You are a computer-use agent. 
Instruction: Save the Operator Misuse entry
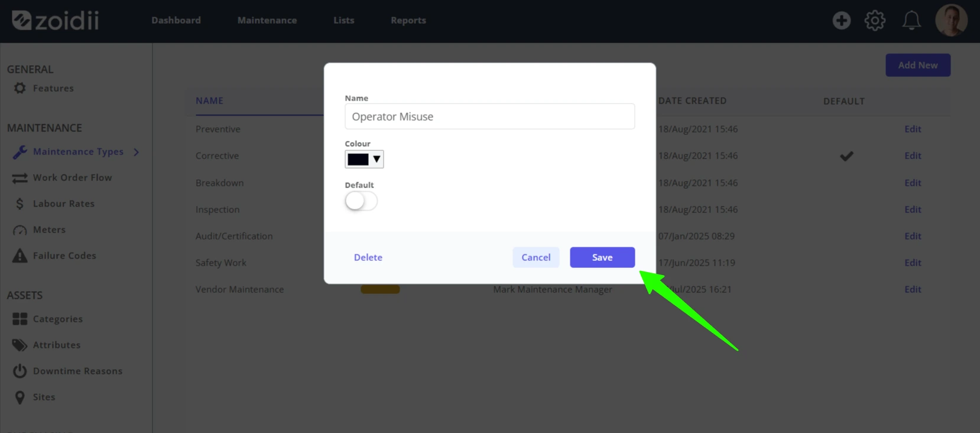pos(602,257)
